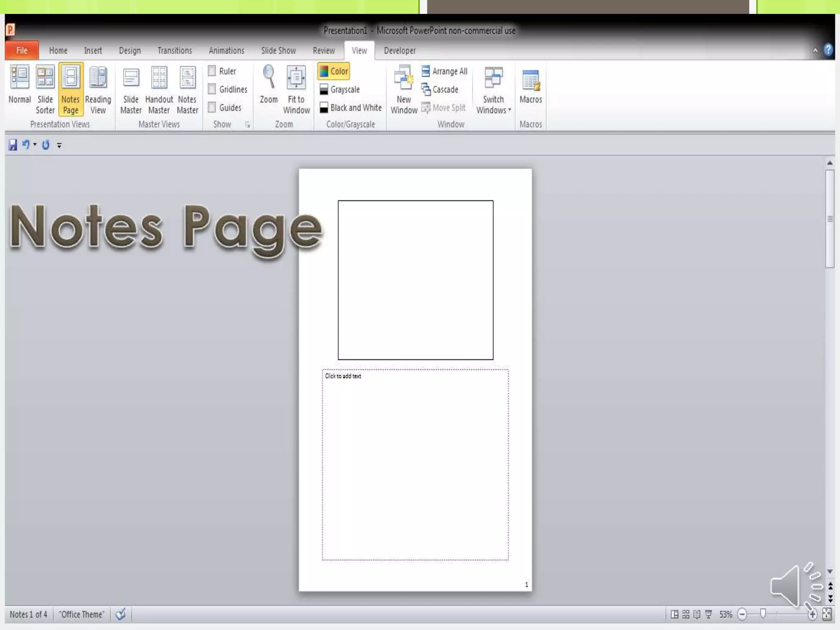Click Arrange All windows button
The width and height of the screenshot is (840, 630).
coord(445,71)
